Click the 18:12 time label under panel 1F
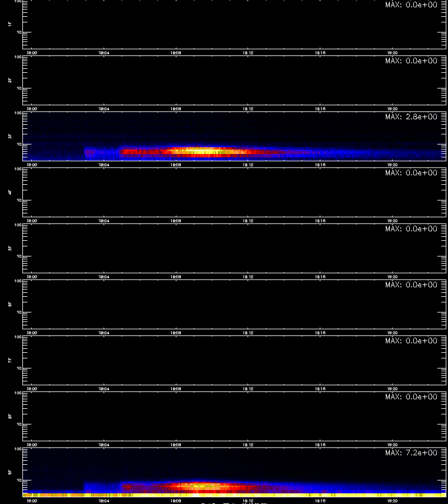 (x=248, y=53)
